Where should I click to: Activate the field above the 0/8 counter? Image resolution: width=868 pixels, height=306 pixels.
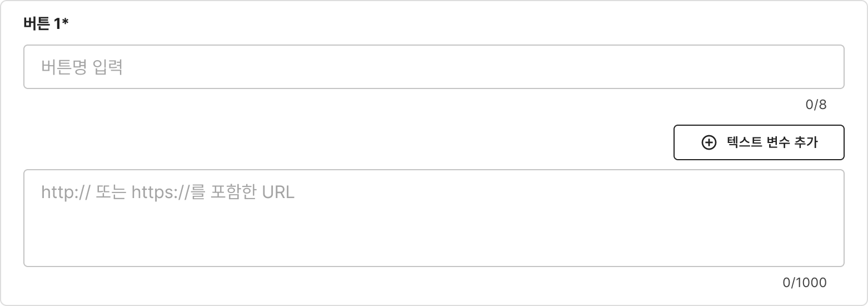(x=433, y=67)
